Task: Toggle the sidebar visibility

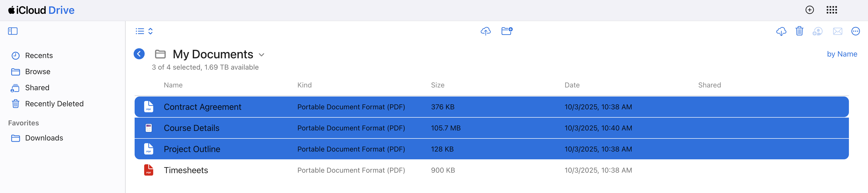Action: tap(13, 31)
